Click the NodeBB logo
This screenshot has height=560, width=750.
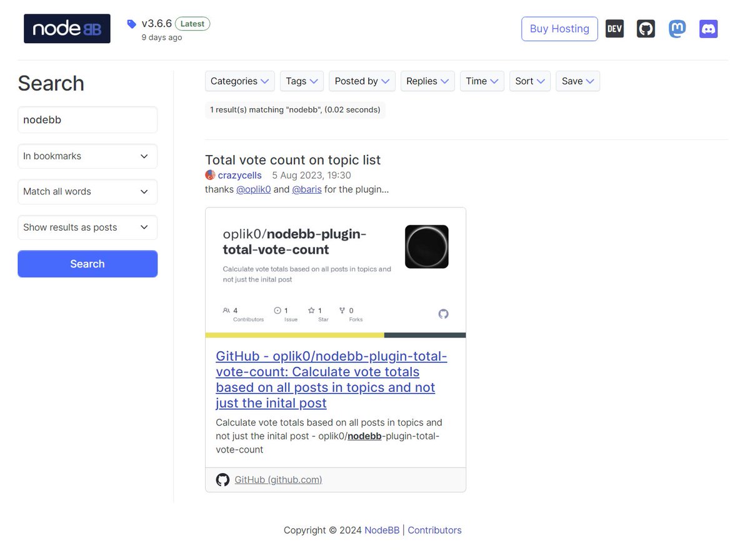pyautogui.click(x=67, y=29)
